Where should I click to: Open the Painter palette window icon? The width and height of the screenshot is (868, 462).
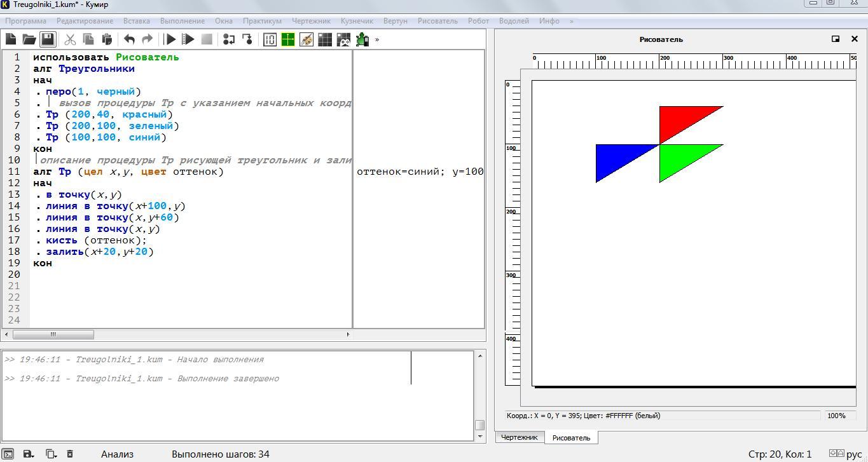307,39
